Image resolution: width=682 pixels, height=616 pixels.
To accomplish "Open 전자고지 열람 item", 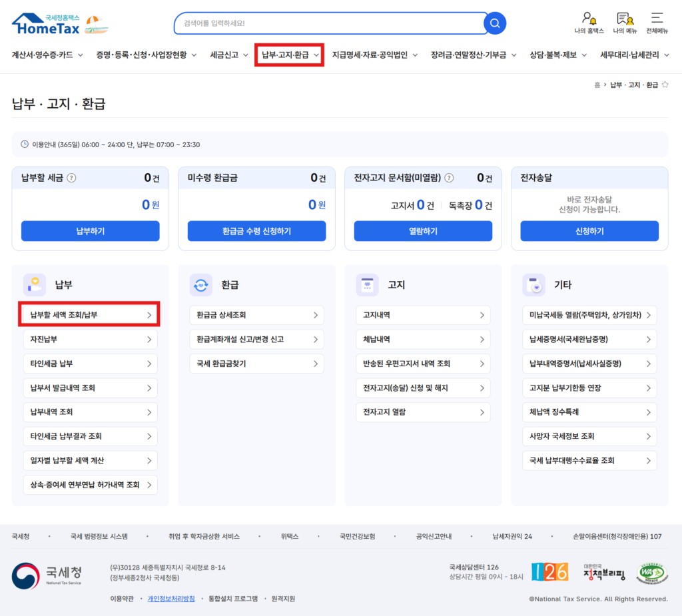I will click(x=423, y=412).
